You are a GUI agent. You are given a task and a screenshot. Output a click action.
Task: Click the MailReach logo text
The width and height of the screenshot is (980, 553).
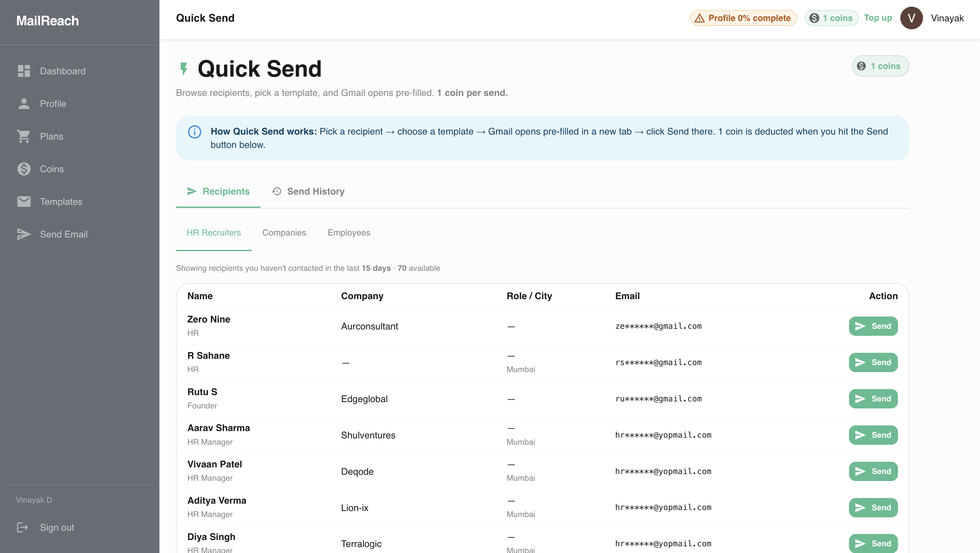(x=48, y=21)
